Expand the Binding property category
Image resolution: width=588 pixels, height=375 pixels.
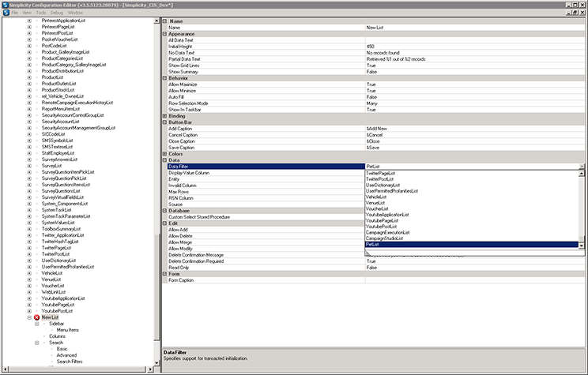click(164, 116)
